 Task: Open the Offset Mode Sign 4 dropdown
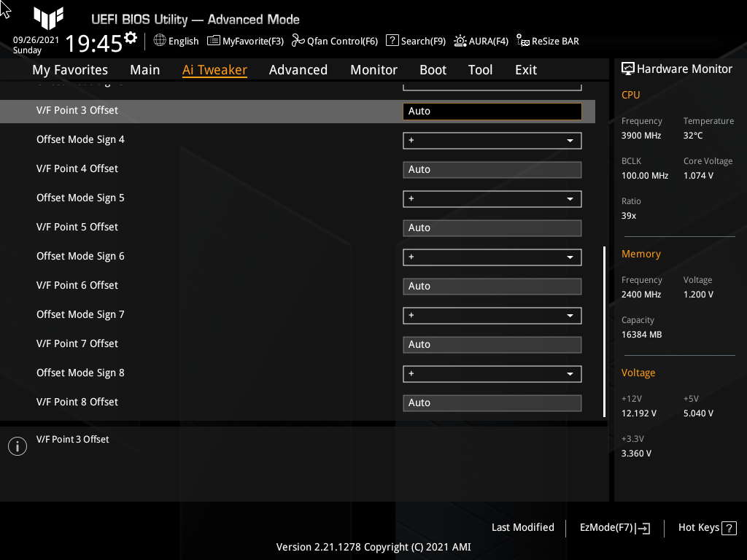point(492,140)
